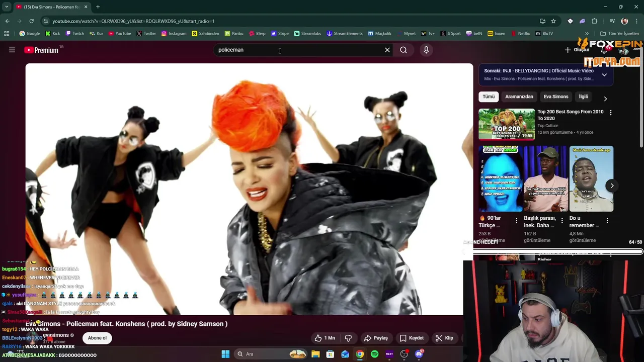Open the Windows Start menu
Screen dimensions: 644x362
click(225, 354)
